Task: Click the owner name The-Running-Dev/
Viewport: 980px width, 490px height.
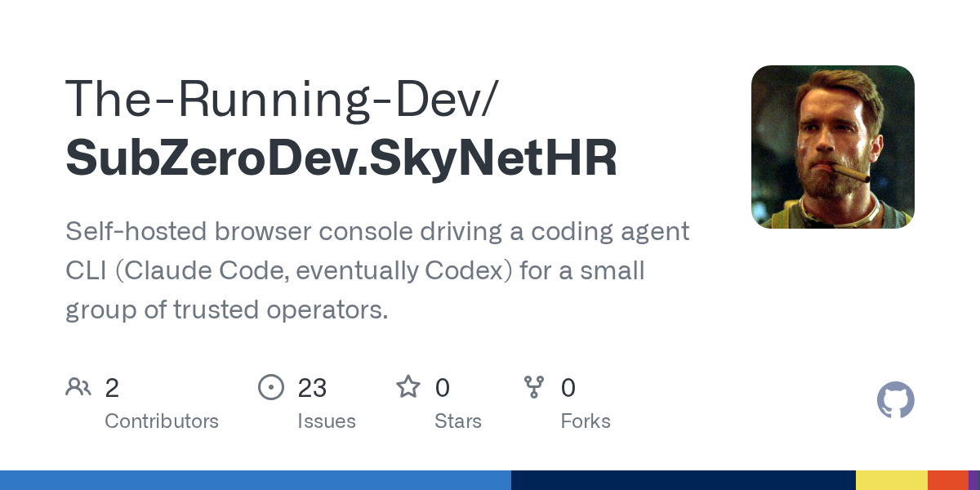Action: [280, 97]
